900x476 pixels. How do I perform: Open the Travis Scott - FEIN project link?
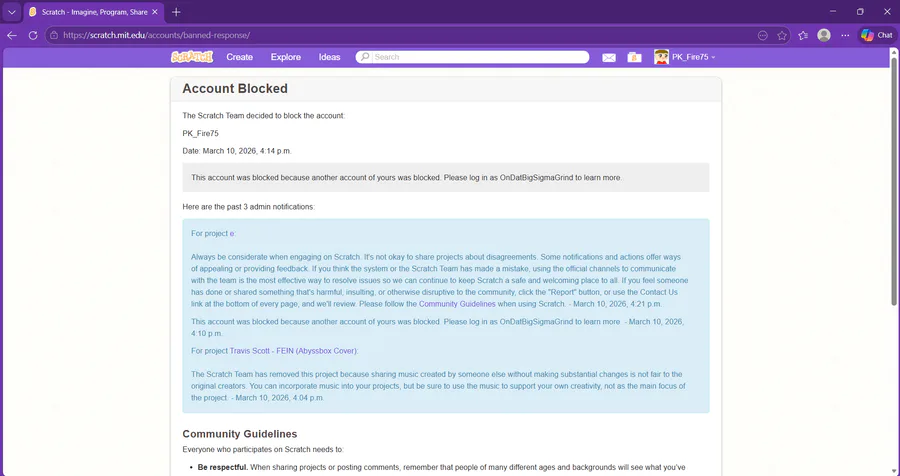(x=293, y=351)
